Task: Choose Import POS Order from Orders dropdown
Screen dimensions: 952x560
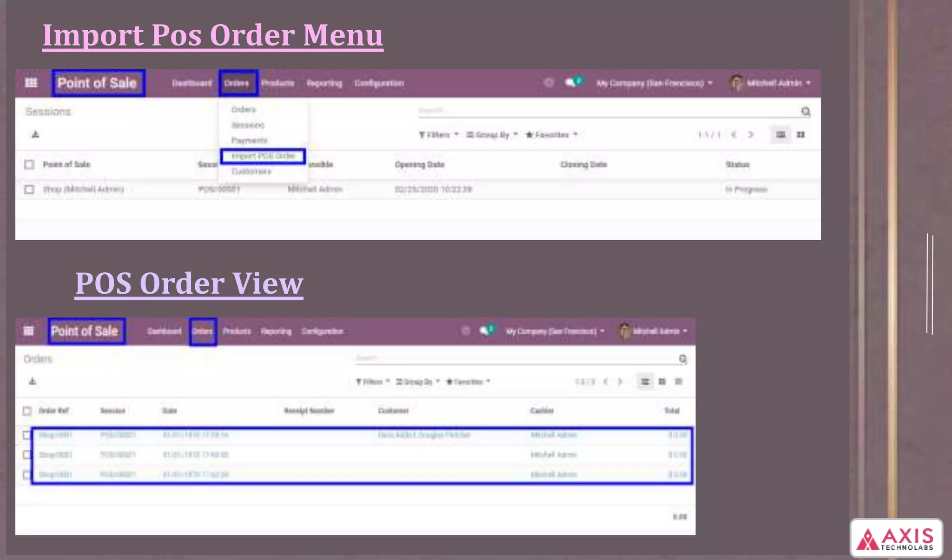Action: (263, 156)
